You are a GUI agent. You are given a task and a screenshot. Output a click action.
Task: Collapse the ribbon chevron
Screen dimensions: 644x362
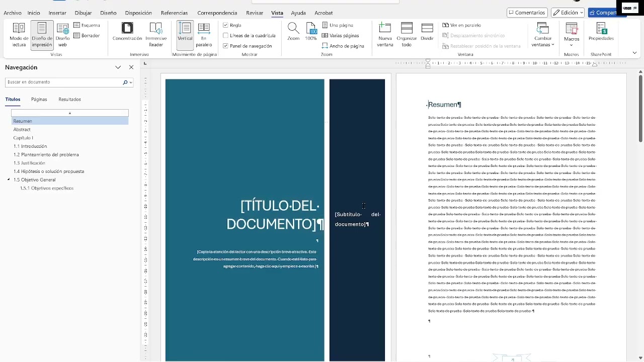point(634,53)
